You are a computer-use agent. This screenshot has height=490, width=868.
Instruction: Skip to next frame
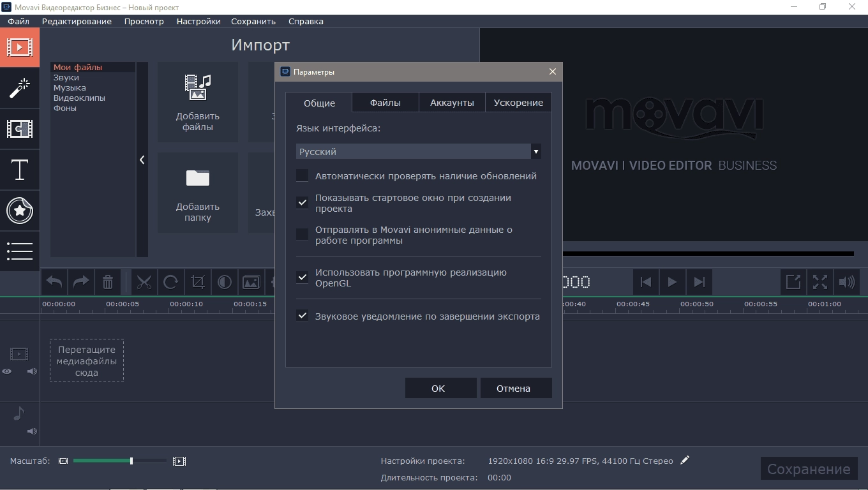point(699,282)
